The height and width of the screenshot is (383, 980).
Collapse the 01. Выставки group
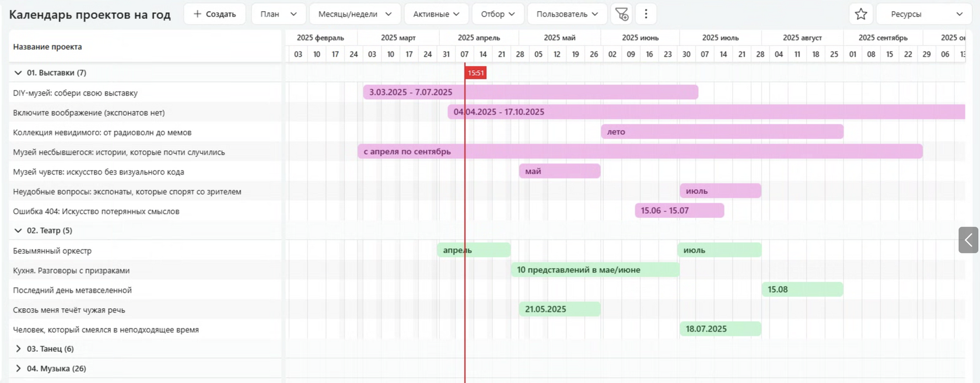click(x=18, y=73)
